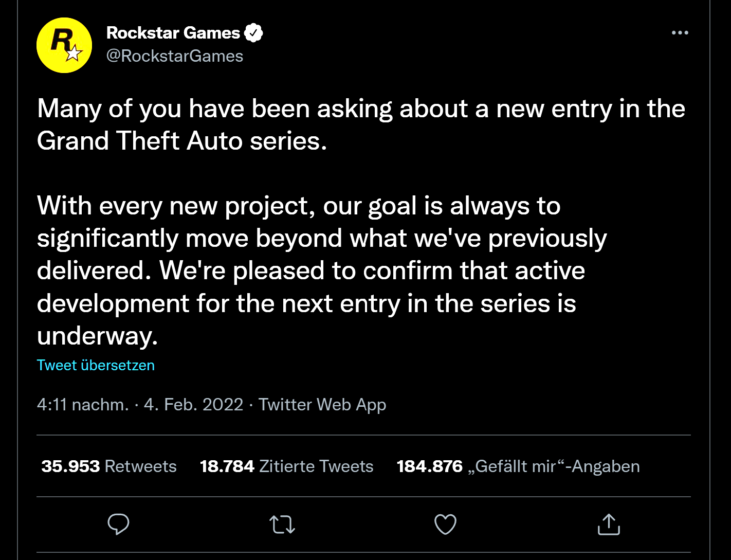Click the 4:11 nachm. timestamp

(x=82, y=405)
